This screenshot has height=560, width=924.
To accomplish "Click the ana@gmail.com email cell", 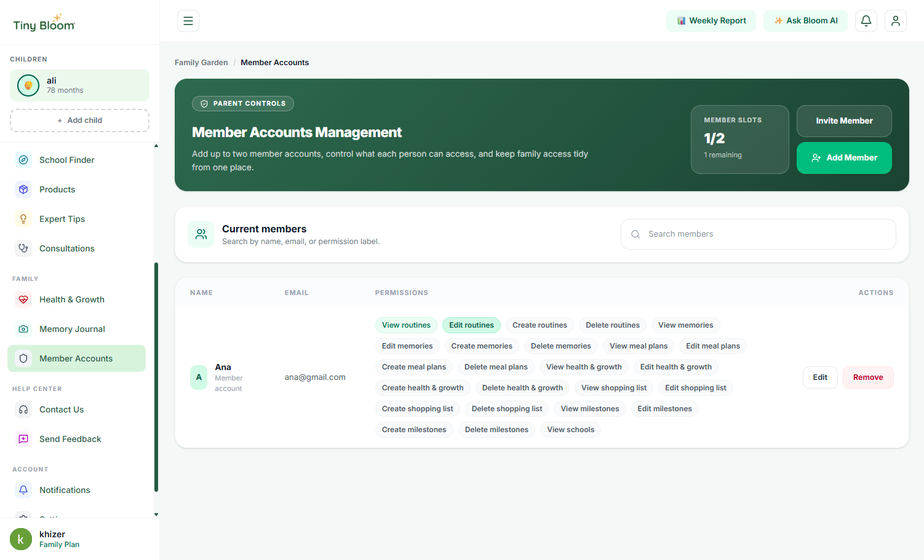I will point(315,377).
